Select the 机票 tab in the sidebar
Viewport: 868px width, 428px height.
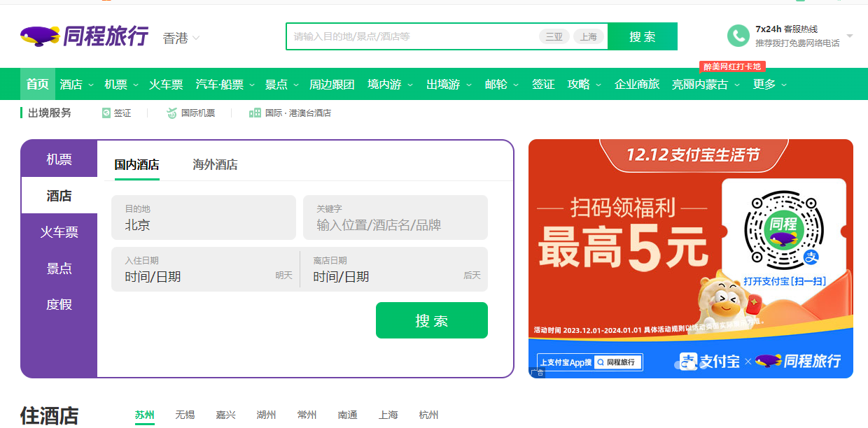pos(59,159)
